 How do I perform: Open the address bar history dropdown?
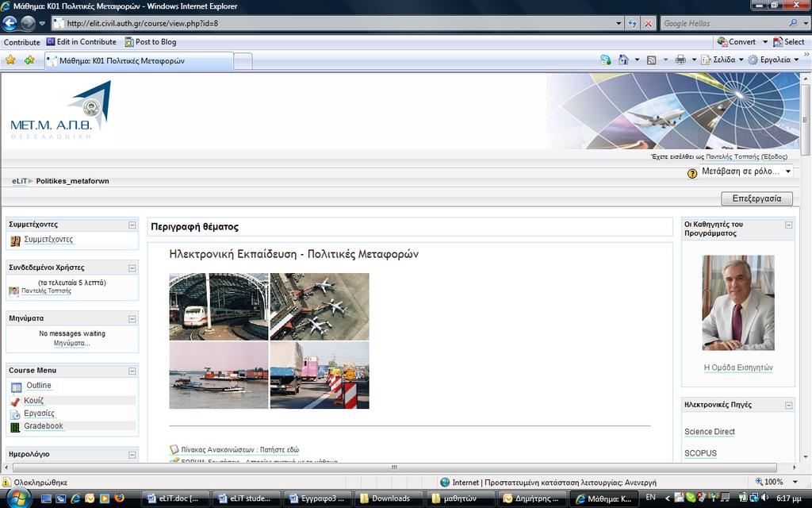tap(619, 23)
